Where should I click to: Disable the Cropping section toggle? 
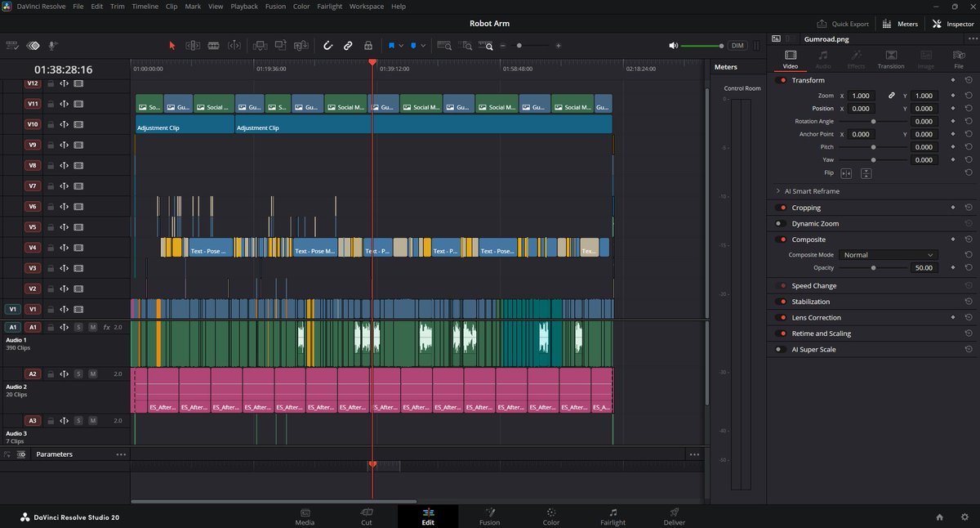click(782, 208)
